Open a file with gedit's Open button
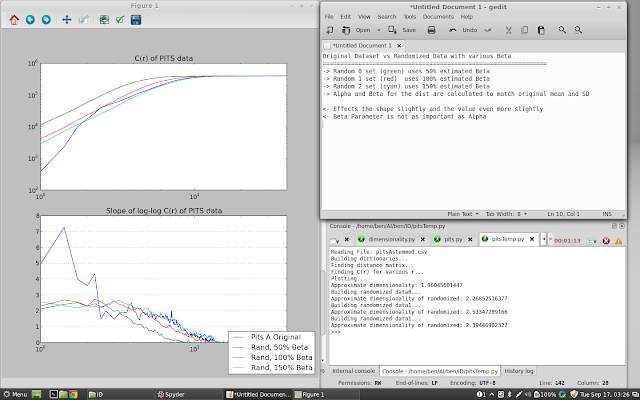Image resolution: width=640 pixels, height=400 pixels. pos(356,30)
